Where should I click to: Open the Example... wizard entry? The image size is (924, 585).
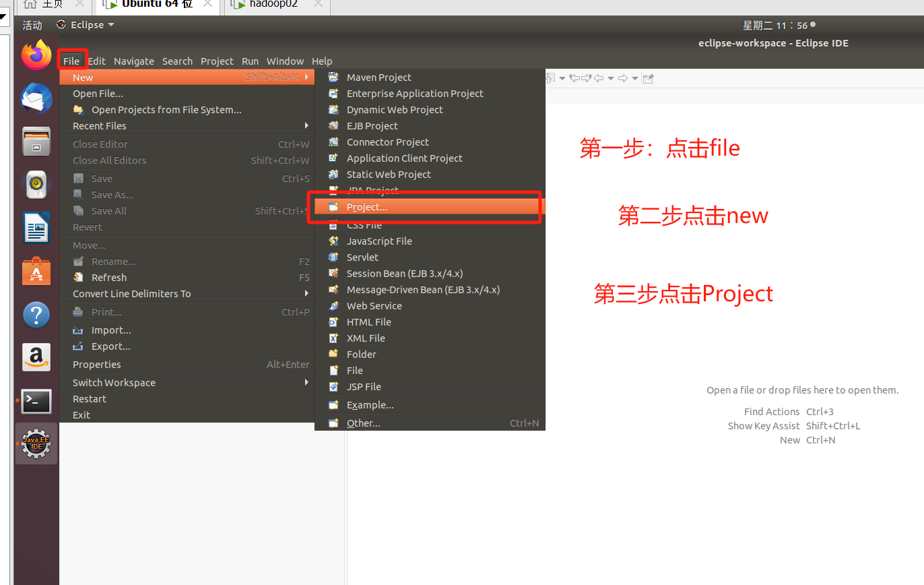click(x=430, y=405)
